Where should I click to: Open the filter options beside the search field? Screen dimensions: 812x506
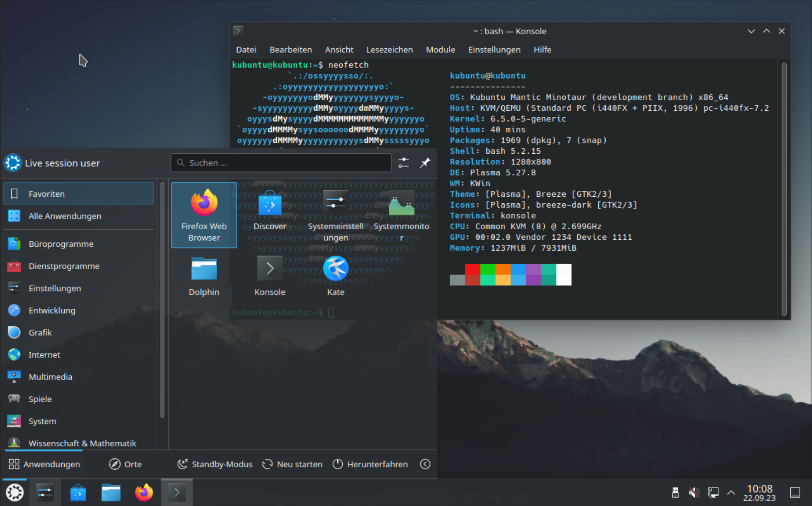pyautogui.click(x=403, y=162)
